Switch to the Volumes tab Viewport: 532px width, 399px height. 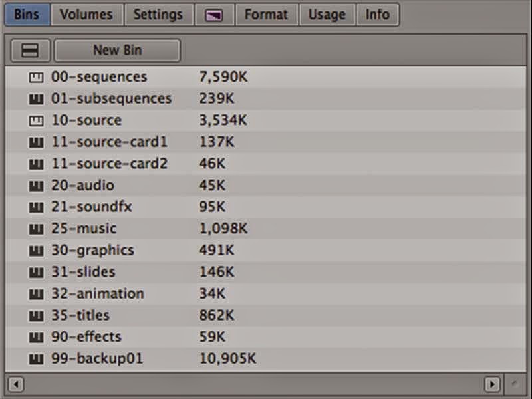(x=86, y=15)
